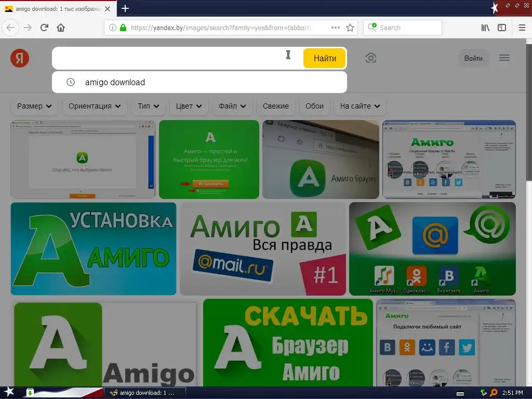Open the Амиго Вся правда thumbnail

coord(263,249)
